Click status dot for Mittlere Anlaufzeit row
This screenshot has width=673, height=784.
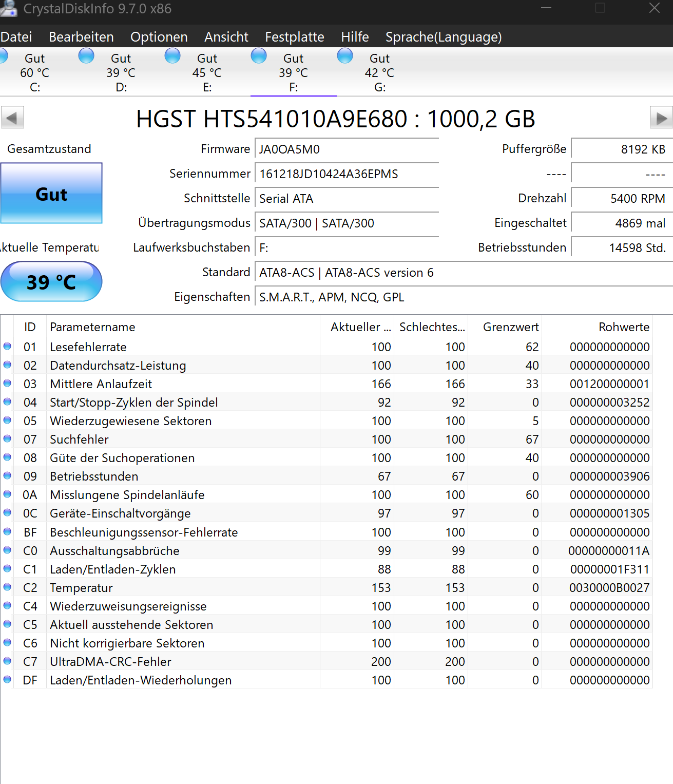[7, 383]
